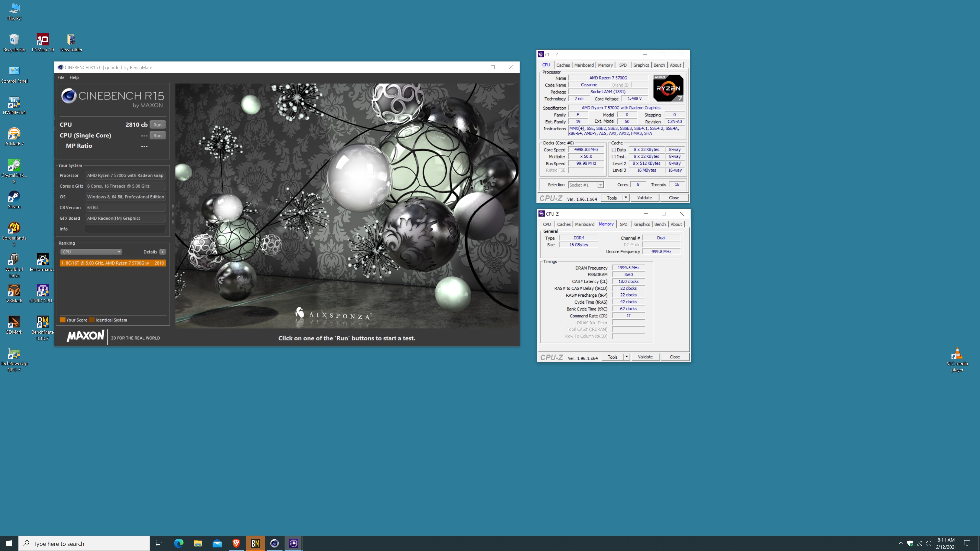Launch BenchMate 0.10.7 desktop shortcut
980x551 pixels.
[43, 328]
